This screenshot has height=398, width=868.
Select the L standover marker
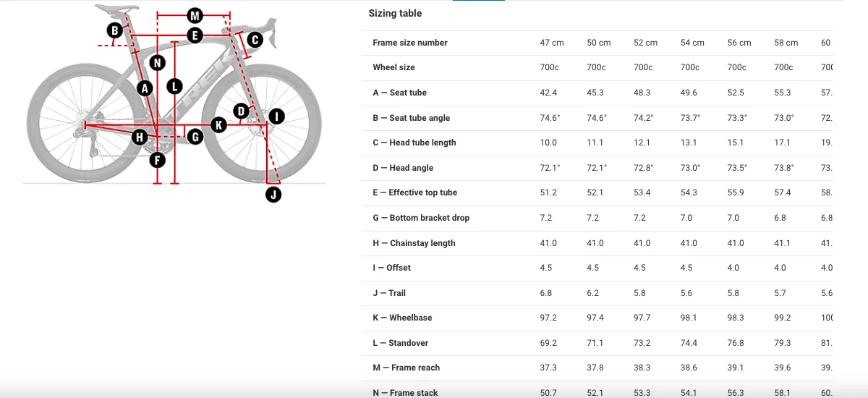click(174, 86)
